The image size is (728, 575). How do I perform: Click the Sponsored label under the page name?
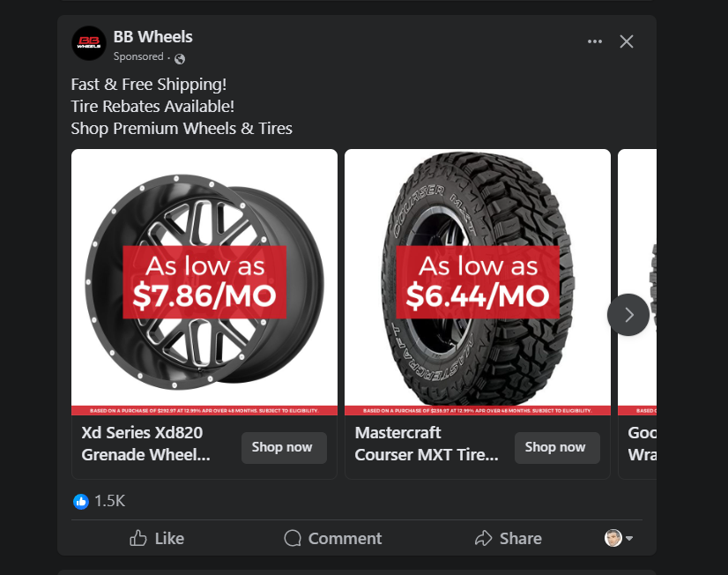point(138,56)
